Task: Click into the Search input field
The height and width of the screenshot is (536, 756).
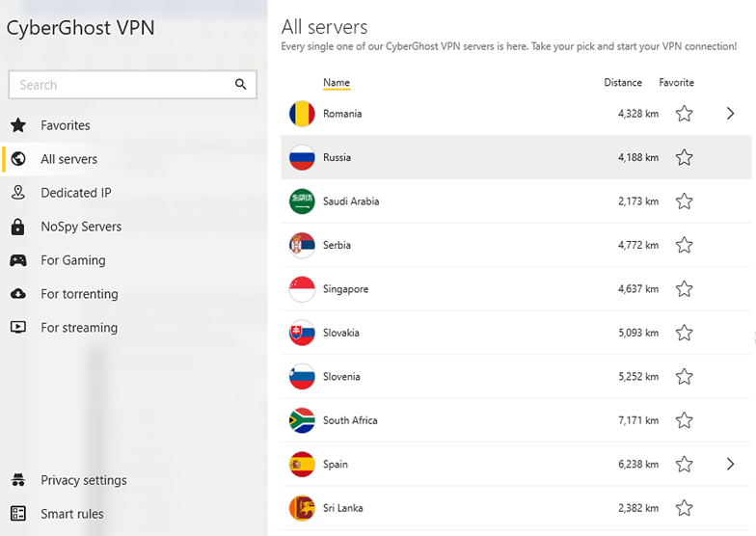Action: pos(133,85)
